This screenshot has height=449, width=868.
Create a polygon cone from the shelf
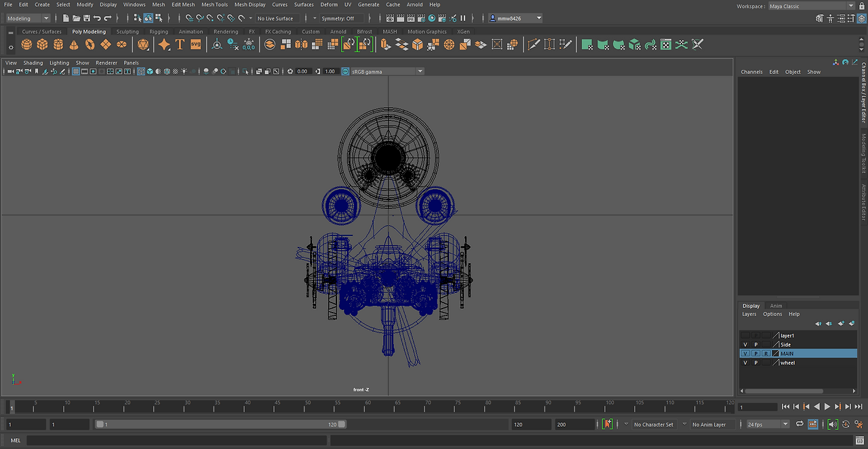(73, 44)
